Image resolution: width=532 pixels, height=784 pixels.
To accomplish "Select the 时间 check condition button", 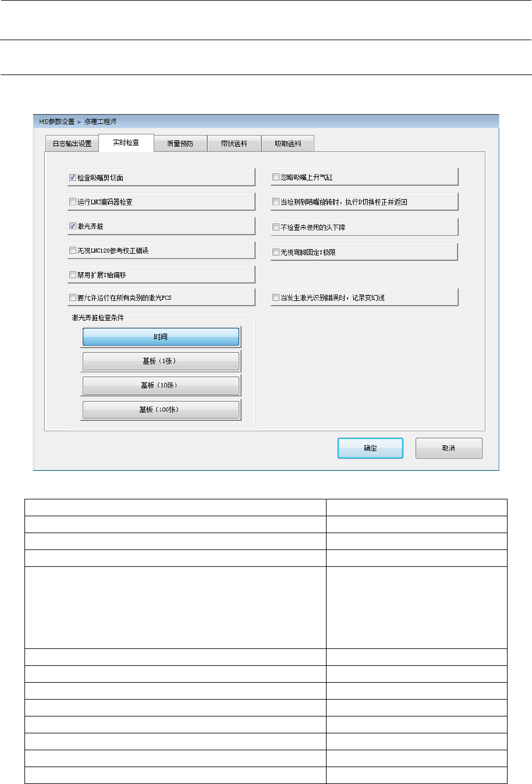I will tap(161, 336).
